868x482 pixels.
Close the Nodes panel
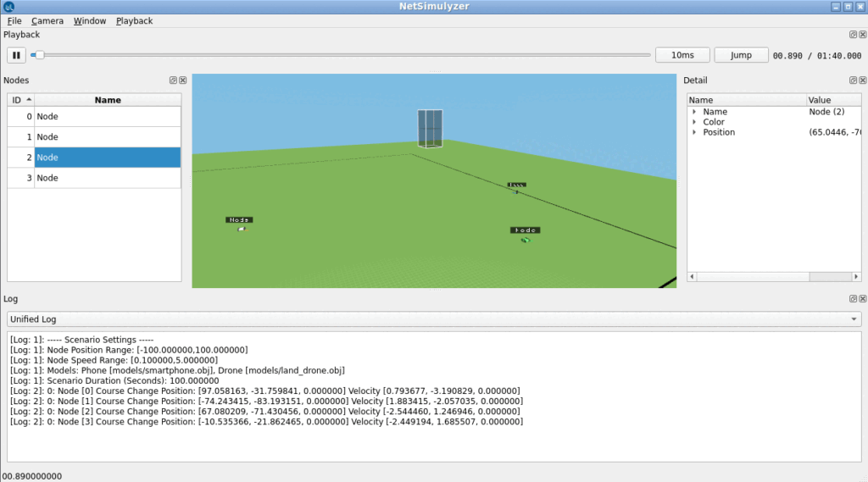coord(183,80)
